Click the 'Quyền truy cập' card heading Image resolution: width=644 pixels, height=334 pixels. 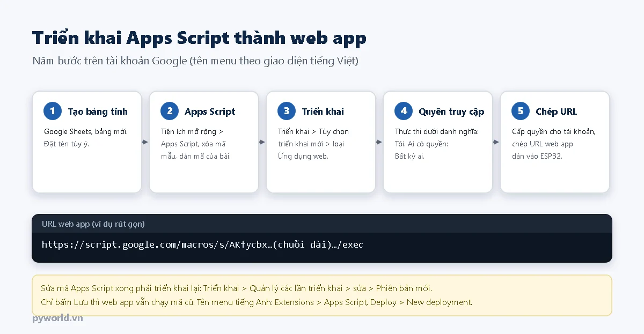pos(451,112)
